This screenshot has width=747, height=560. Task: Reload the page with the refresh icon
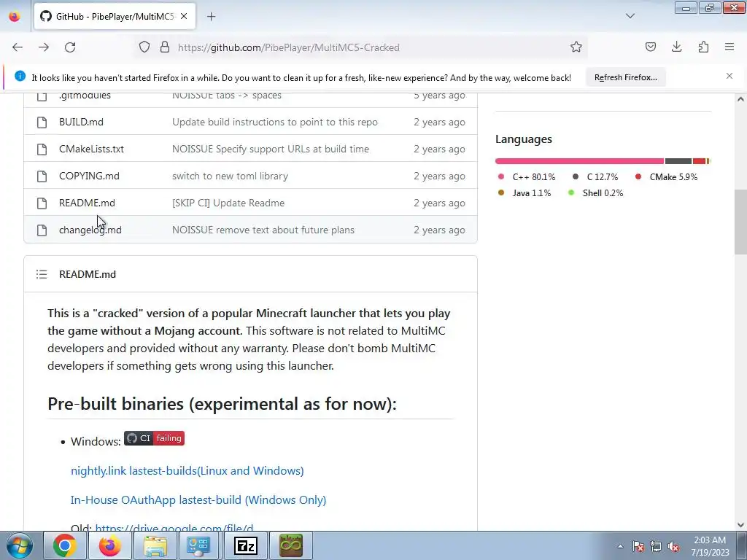tap(70, 47)
